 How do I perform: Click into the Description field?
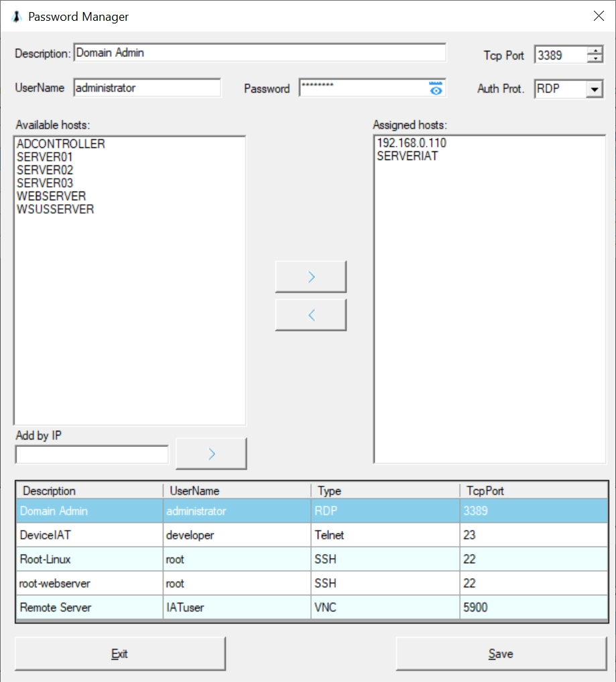tap(259, 53)
